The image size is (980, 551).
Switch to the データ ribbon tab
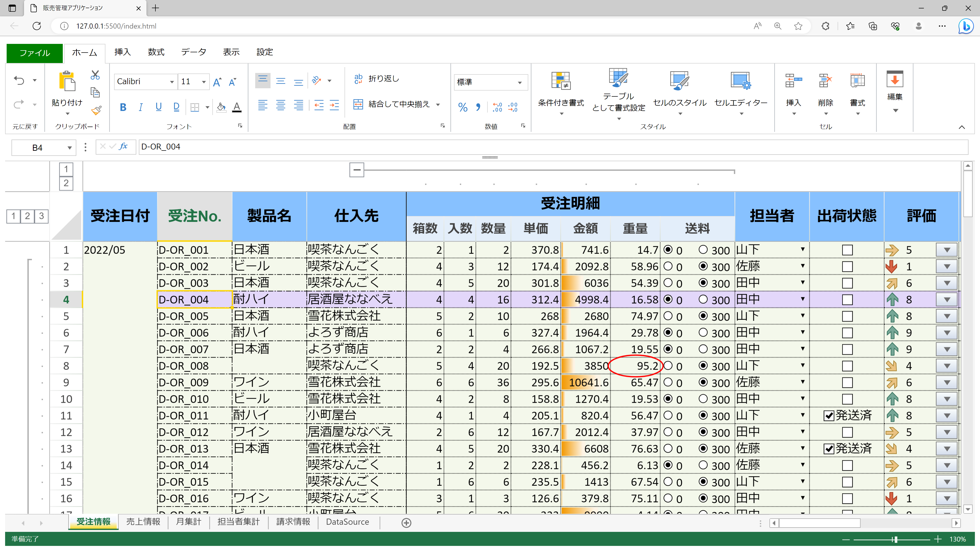click(194, 52)
